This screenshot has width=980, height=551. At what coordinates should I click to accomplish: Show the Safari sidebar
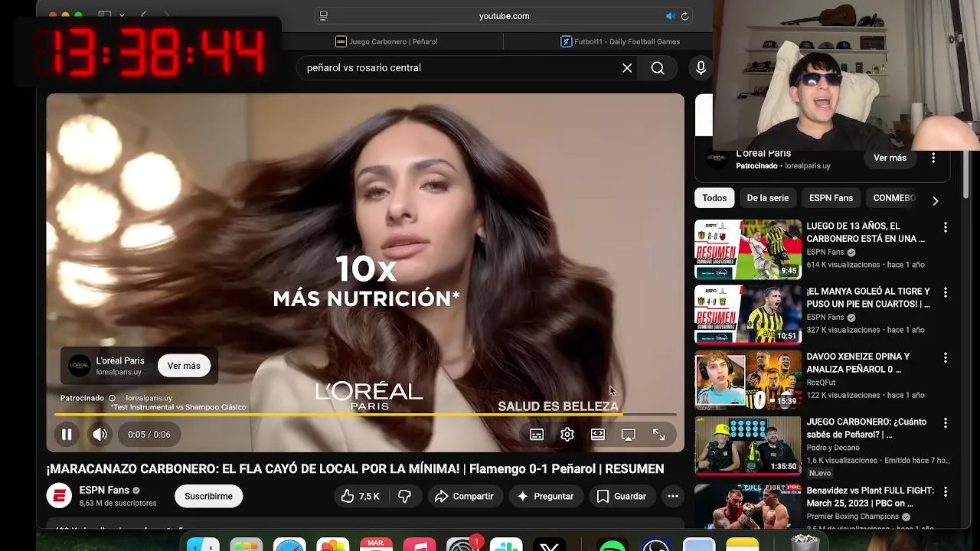[x=104, y=15]
